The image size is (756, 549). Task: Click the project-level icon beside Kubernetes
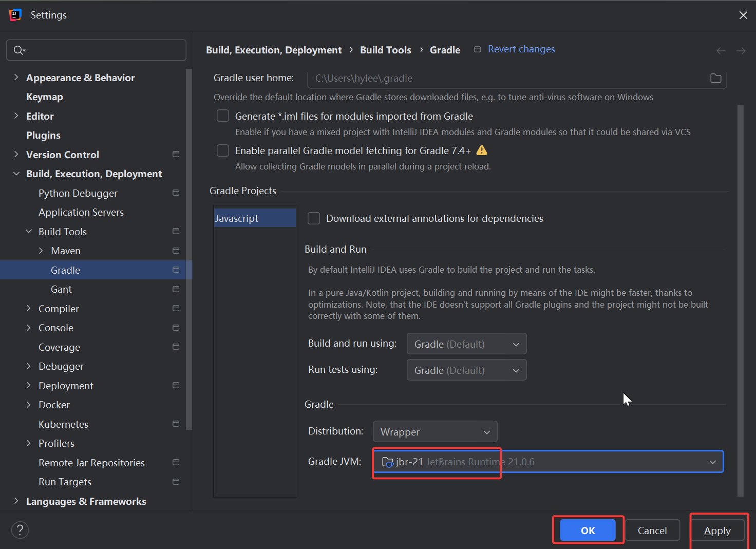(176, 424)
